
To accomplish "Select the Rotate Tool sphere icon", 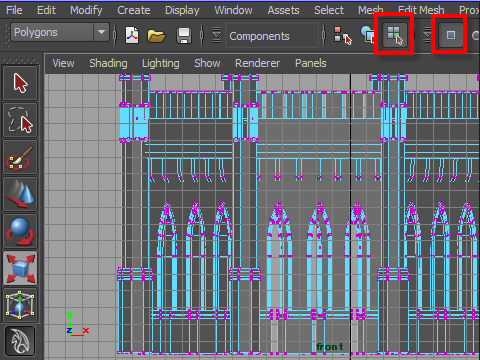I will pos(20,231).
